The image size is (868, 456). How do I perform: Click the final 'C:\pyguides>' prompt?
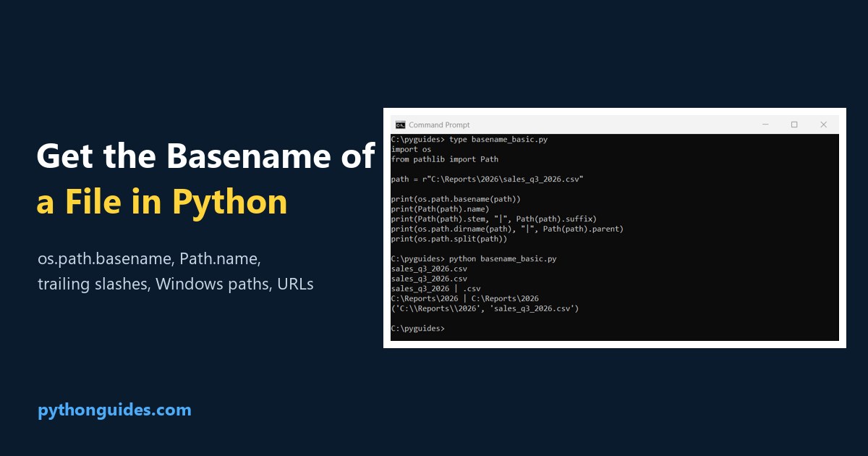(x=418, y=329)
